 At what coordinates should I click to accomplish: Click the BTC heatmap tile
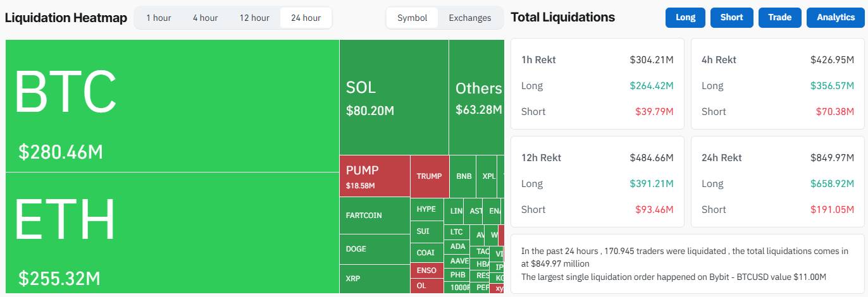point(172,106)
